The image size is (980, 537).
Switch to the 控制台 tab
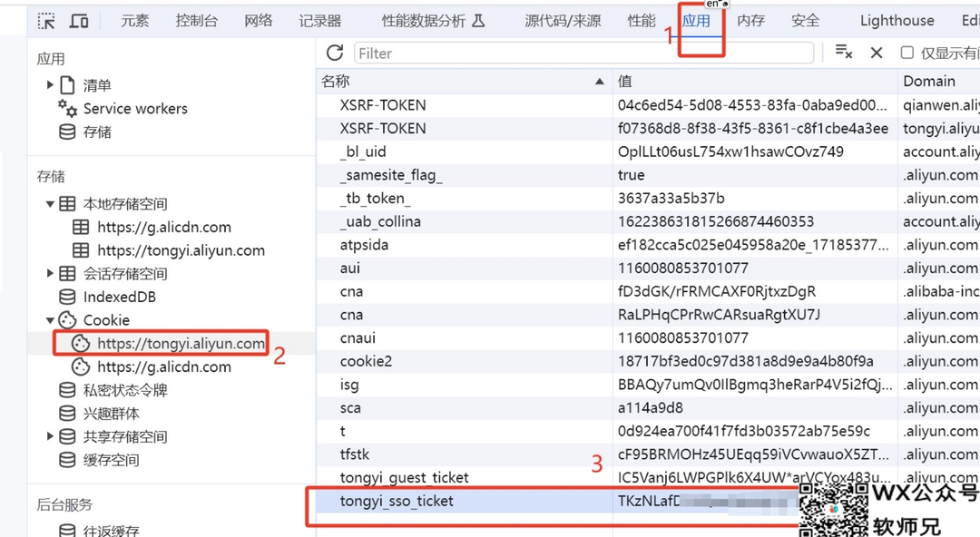click(196, 21)
